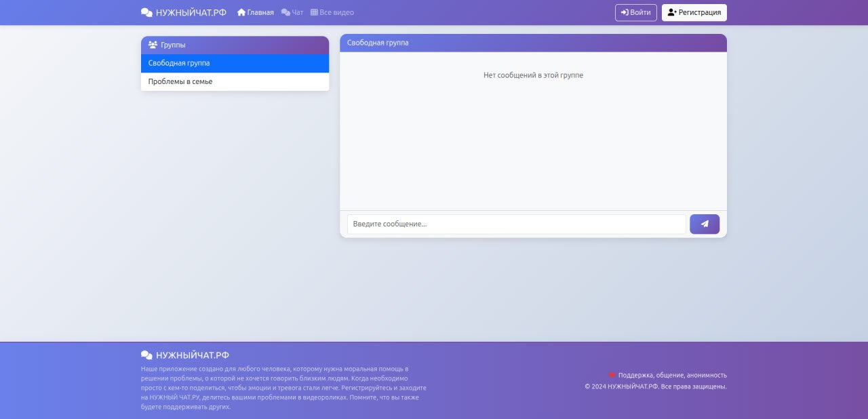Click the chat bubbles icon in the footer
The width and height of the screenshot is (868, 419).
(x=146, y=355)
